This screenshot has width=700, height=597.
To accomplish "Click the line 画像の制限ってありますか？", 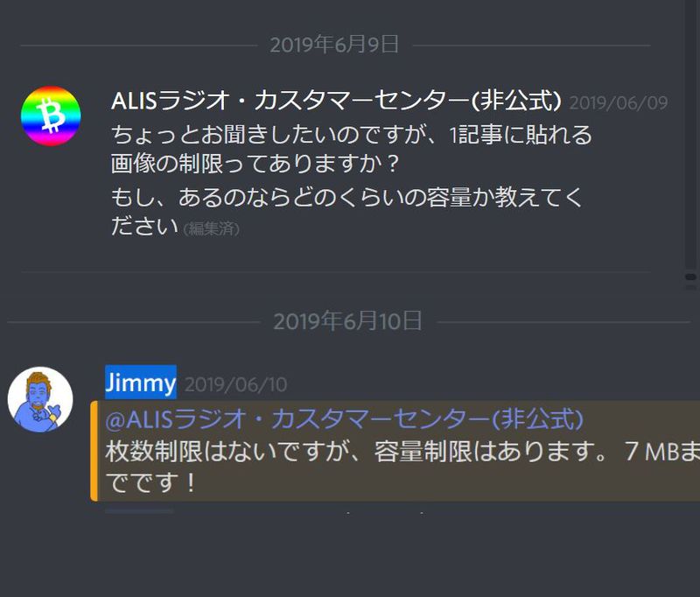I will click(255, 164).
